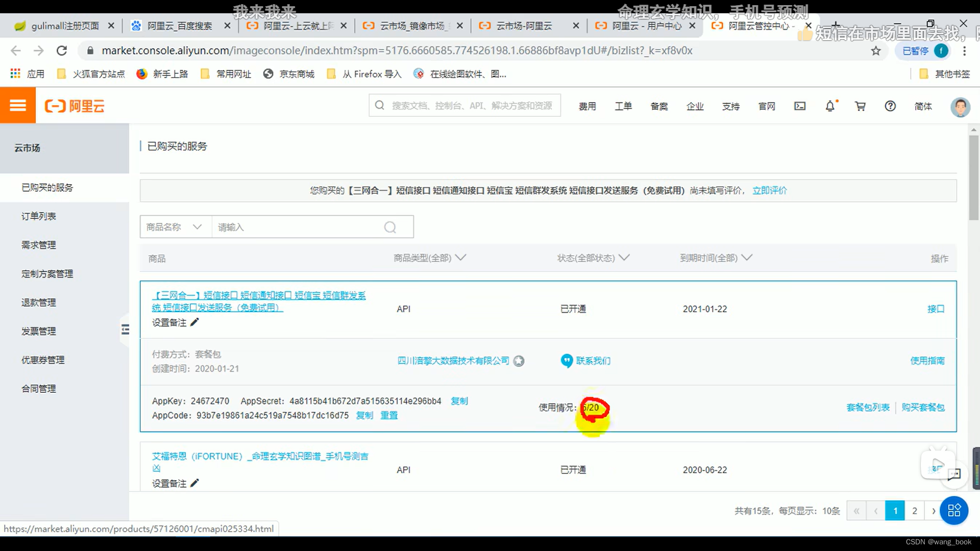This screenshot has width=980, height=551.
Task: Edit the remark pencil for the 三网合一 service
Action: 194,322
